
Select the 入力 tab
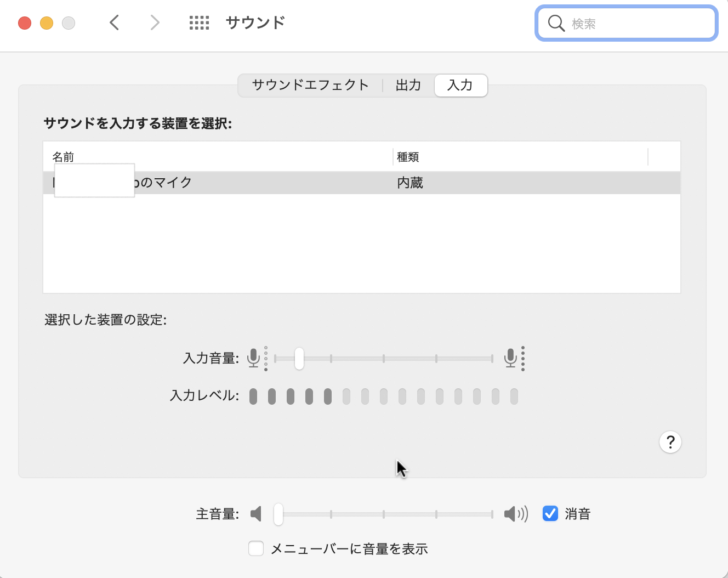[460, 85]
